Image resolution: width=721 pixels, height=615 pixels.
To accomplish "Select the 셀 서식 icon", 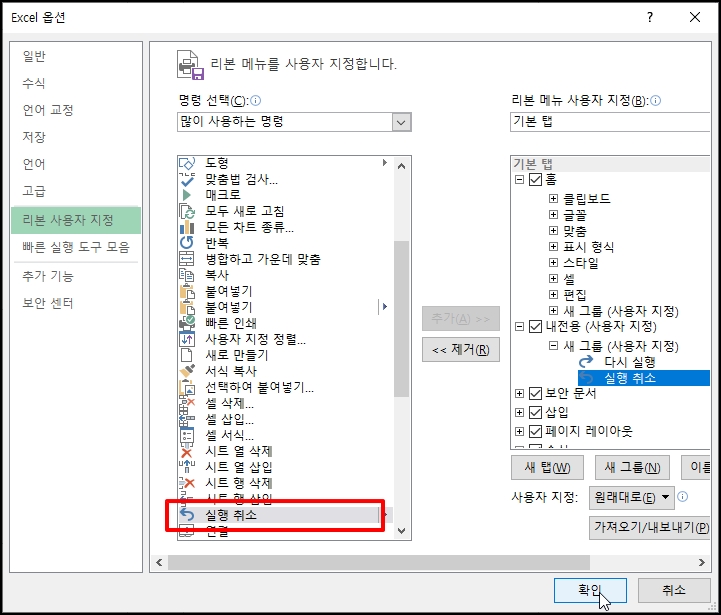I will (x=187, y=435).
